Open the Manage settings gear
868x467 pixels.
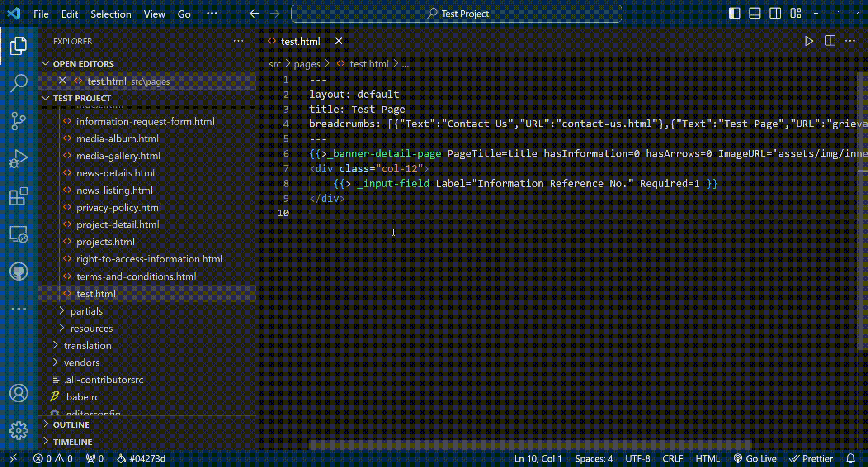point(19,431)
